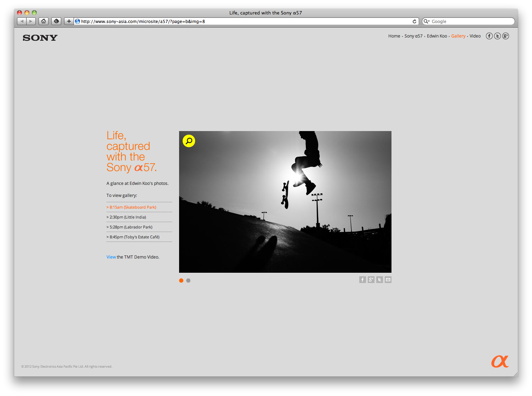Click the 'Life, captured with the Sony α57.' heading
Screen dimensions: 532x396
point(132,152)
